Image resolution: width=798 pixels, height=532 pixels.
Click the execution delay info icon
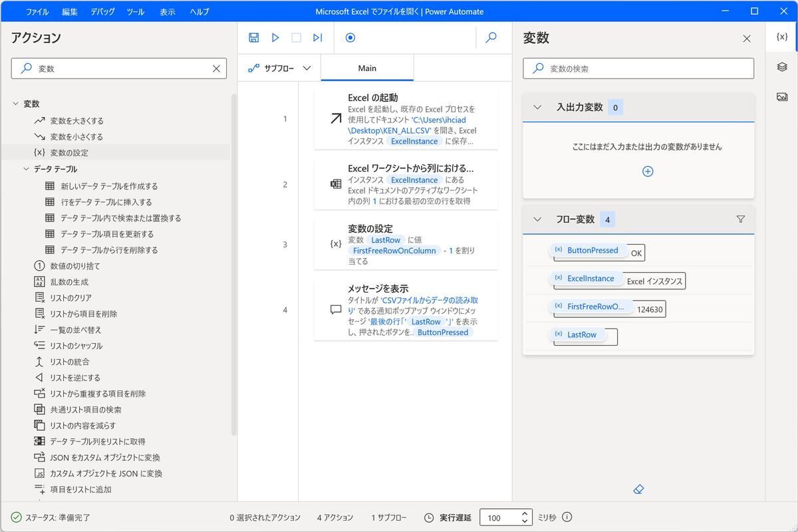coord(567,517)
